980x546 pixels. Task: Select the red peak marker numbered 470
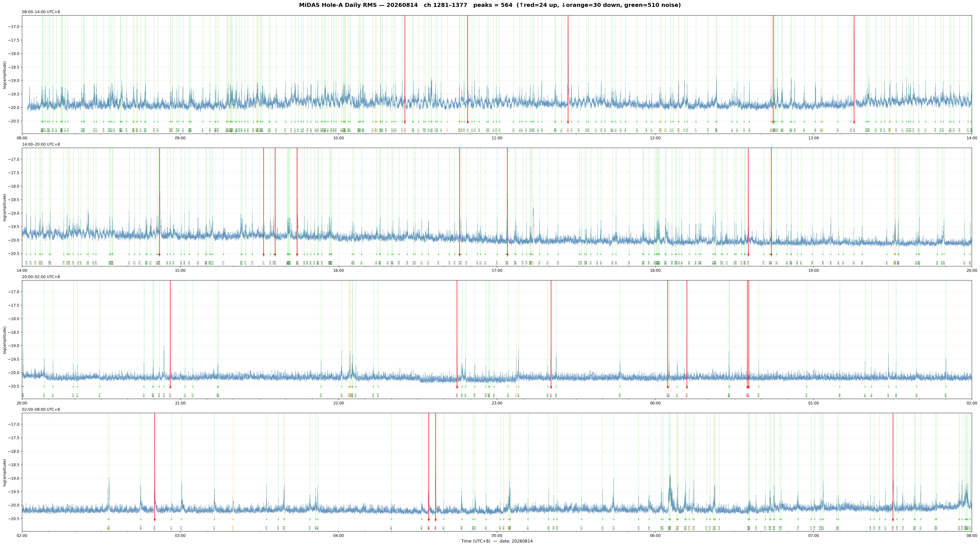click(154, 519)
